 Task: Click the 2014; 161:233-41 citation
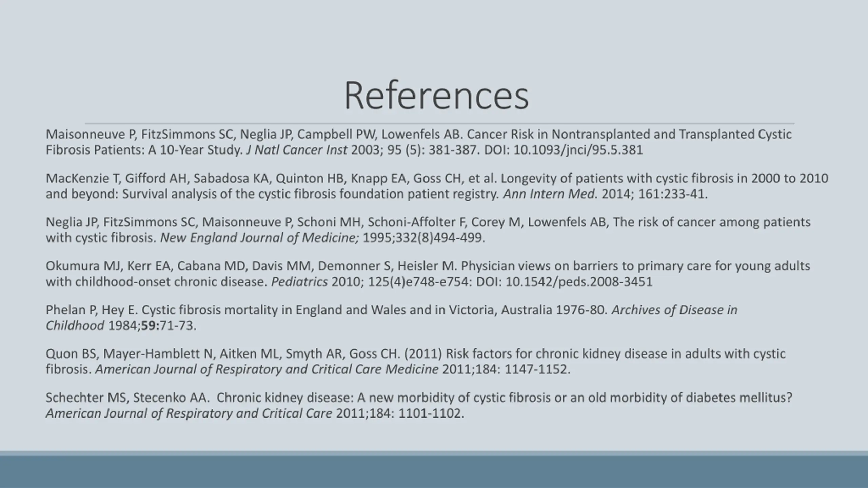pos(655,194)
